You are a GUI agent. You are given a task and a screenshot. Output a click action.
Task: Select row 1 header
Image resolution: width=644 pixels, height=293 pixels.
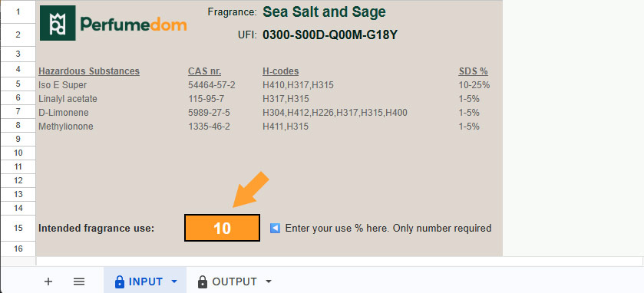tap(18, 12)
